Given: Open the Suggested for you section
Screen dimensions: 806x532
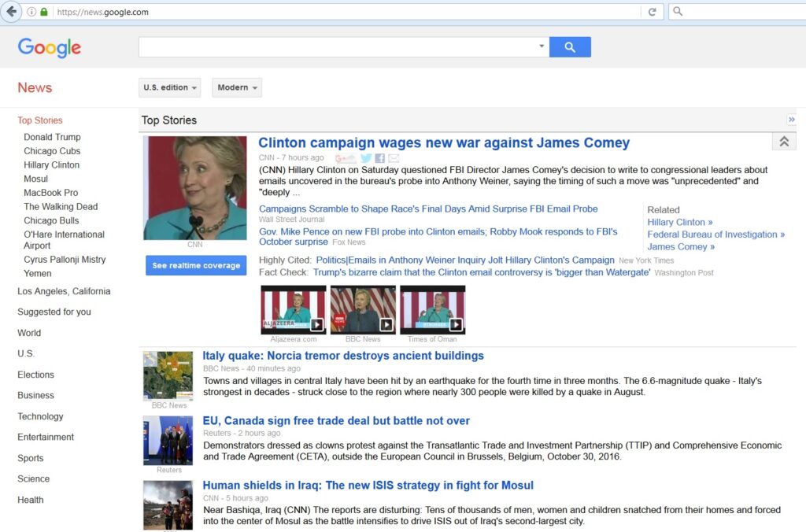Looking at the screenshot, I should click(54, 312).
